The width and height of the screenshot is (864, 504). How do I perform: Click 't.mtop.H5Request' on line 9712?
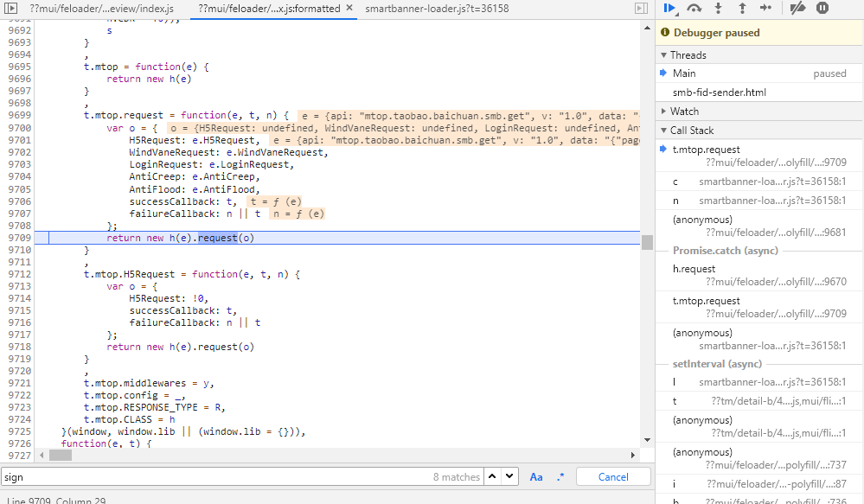[130, 274]
